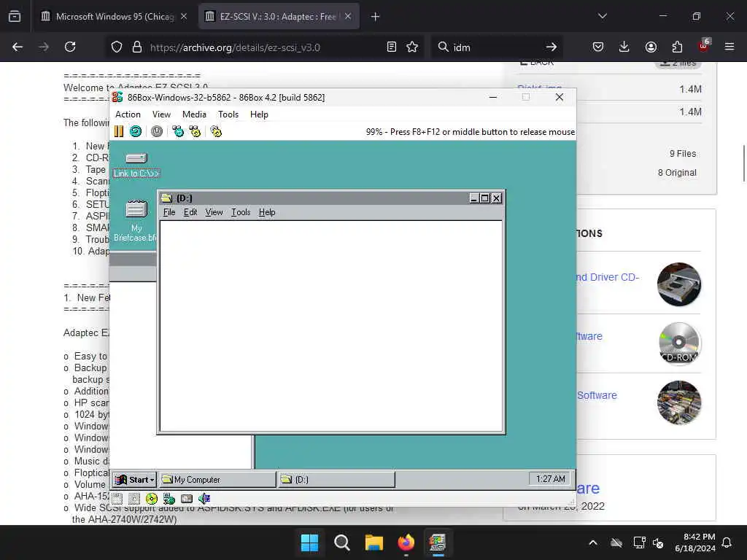The height and width of the screenshot is (560, 747).
Task: Open Windows 11 taskbar search
Action: coord(341,542)
